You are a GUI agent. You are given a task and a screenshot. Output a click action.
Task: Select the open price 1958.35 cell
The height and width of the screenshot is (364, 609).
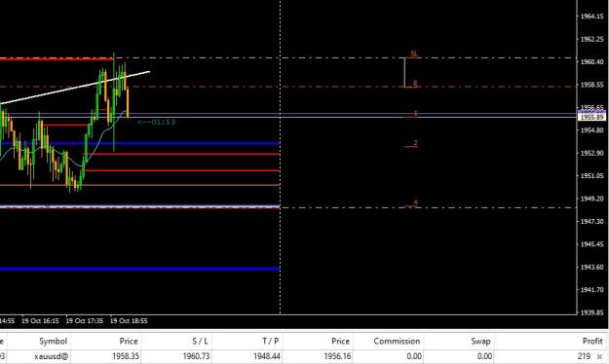coord(126,356)
